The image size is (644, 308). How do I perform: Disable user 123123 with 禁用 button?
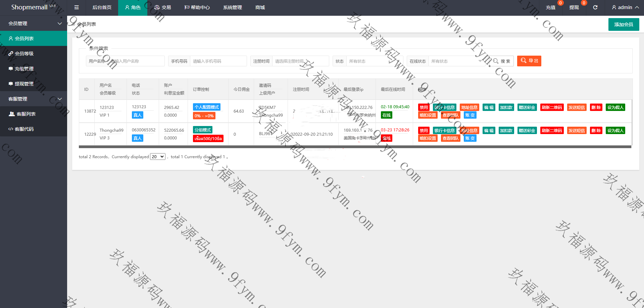pyautogui.click(x=424, y=108)
